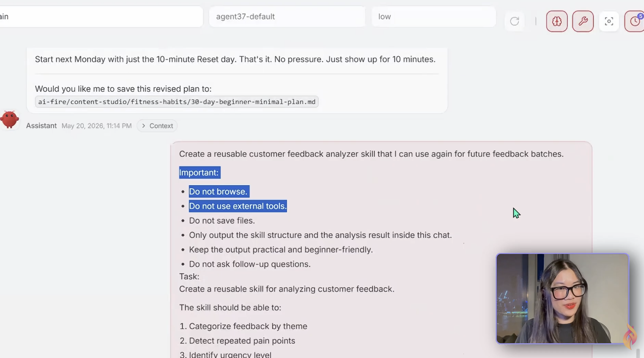The height and width of the screenshot is (358, 644).
Task: Expand the Context chevron button
Action: click(x=157, y=126)
